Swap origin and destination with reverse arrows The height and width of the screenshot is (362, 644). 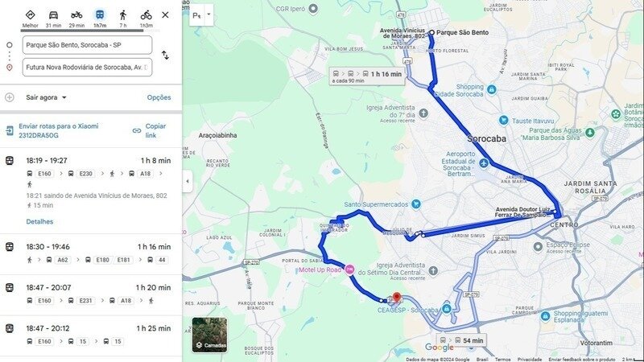tap(165, 55)
